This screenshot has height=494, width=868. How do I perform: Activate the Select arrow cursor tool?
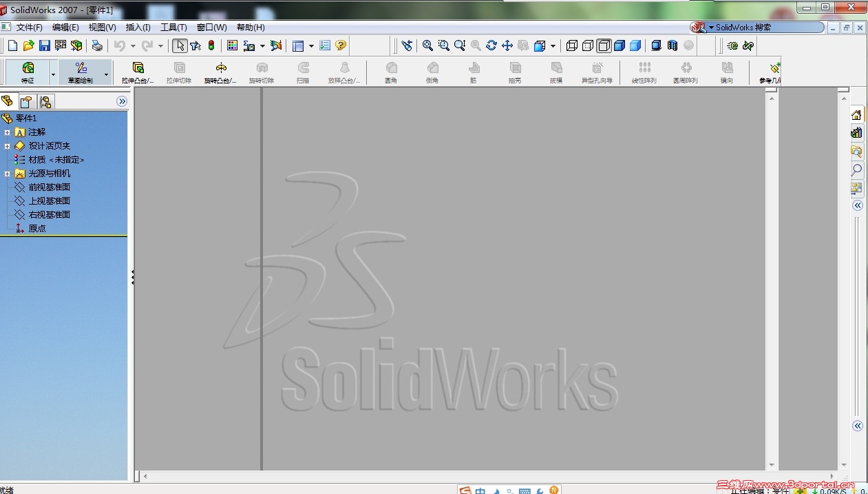point(180,45)
